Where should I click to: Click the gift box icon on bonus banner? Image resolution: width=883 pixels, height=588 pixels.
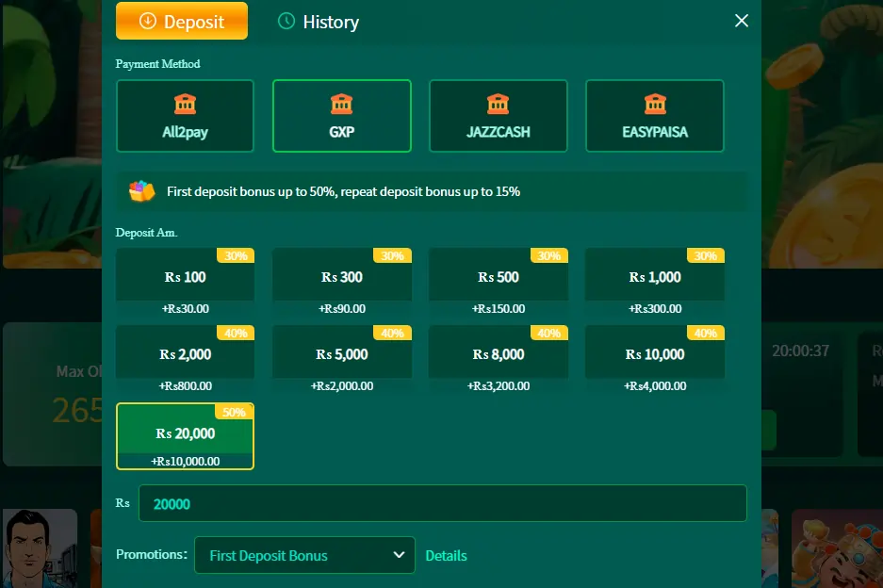tap(141, 191)
